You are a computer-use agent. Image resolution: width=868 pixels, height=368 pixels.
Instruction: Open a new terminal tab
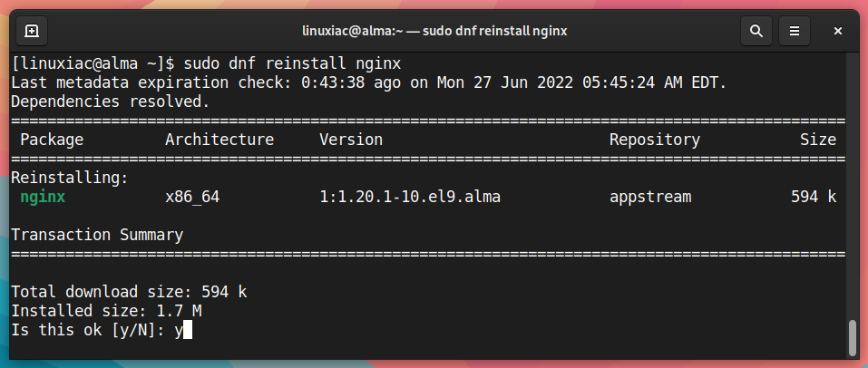pos(32,31)
